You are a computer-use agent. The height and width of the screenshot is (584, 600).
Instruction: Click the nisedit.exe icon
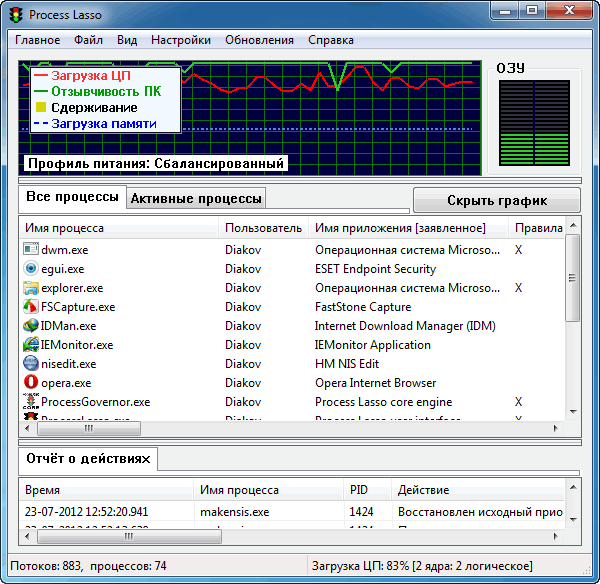click(x=31, y=364)
